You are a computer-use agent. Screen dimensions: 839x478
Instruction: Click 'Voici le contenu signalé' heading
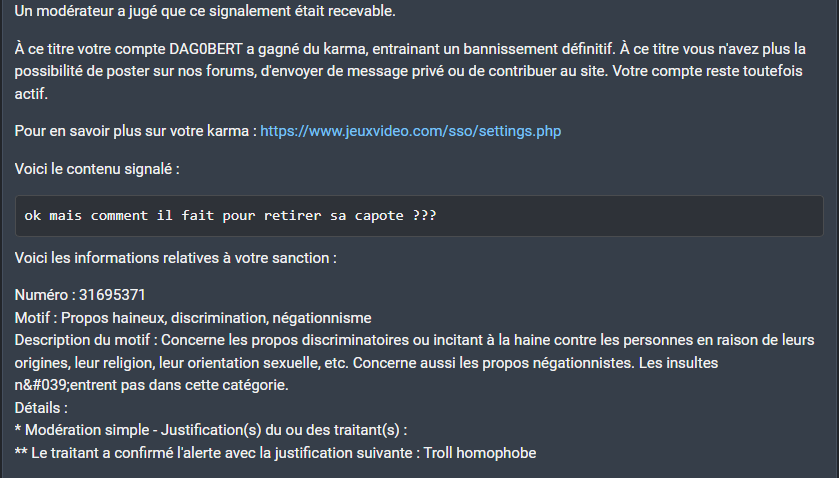(x=97, y=169)
